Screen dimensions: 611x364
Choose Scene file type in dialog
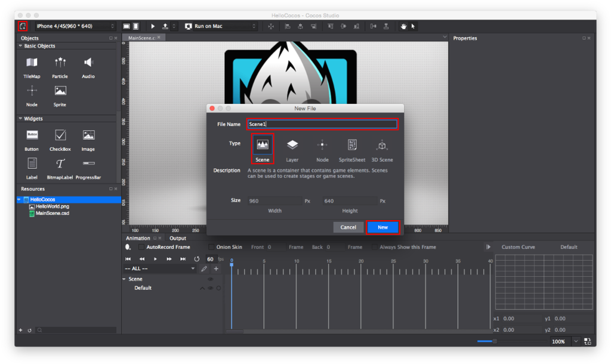[x=263, y=149]
